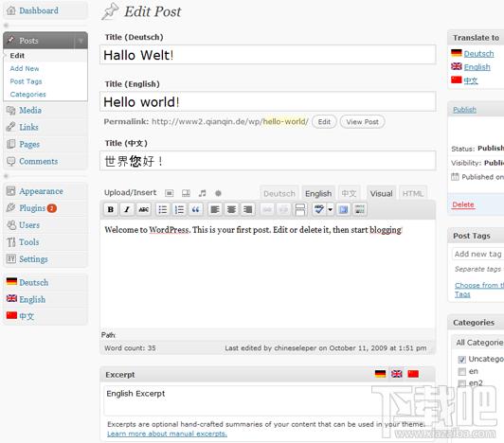Insert an unordered bullet list
This screenshot has width=504, height=443.
click(x=163, y=210)
